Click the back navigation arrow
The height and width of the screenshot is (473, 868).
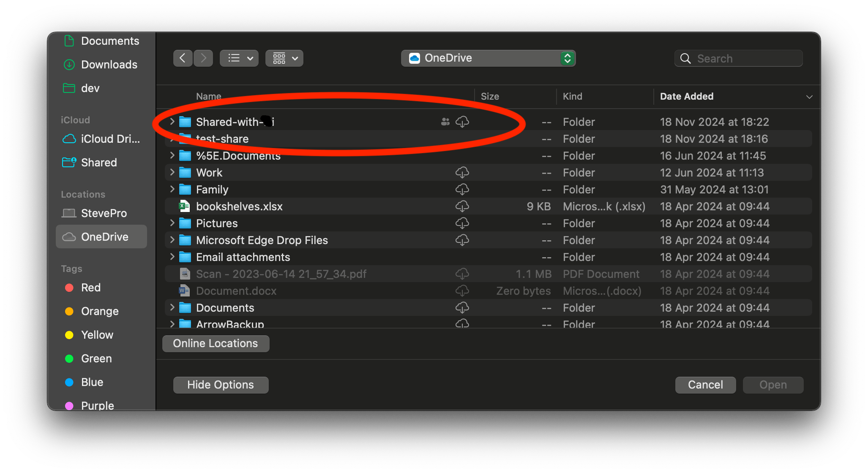(x=183, y=58)
